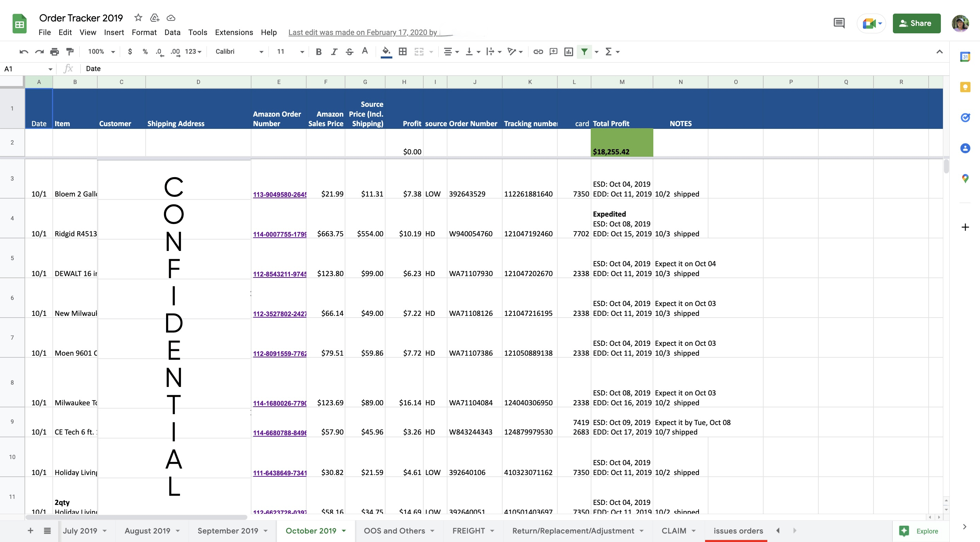
Task: Open the Google Keep sidebar icon
Action: 965,87
